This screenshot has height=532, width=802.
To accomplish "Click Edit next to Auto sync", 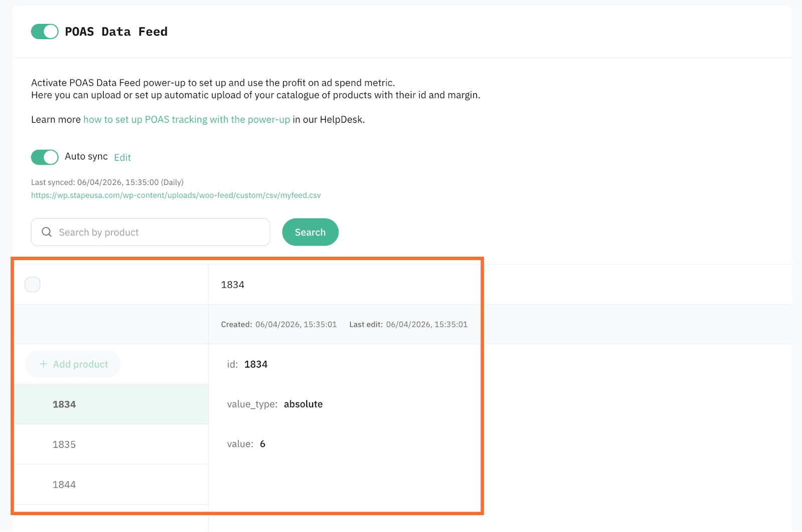I will coord(122,157).
